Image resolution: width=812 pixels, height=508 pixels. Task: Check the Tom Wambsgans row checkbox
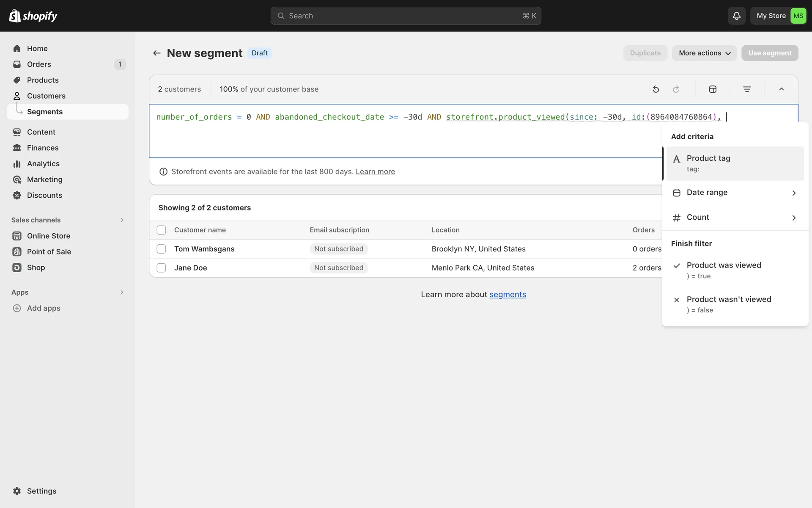click(161, 249)
